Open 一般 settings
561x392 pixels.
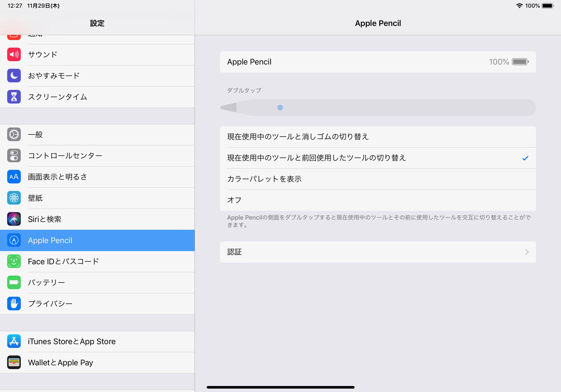[97, 135]
